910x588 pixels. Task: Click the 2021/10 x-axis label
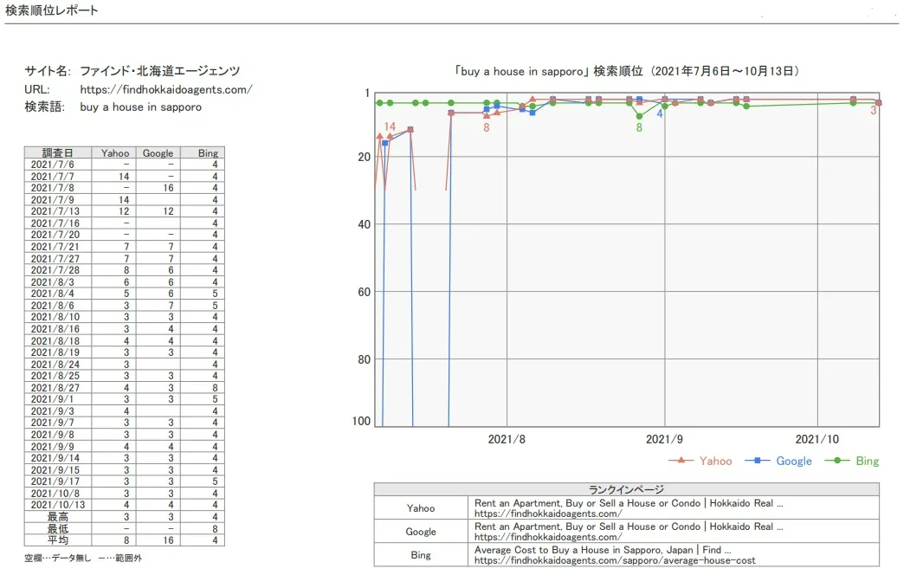coord(817,439)
